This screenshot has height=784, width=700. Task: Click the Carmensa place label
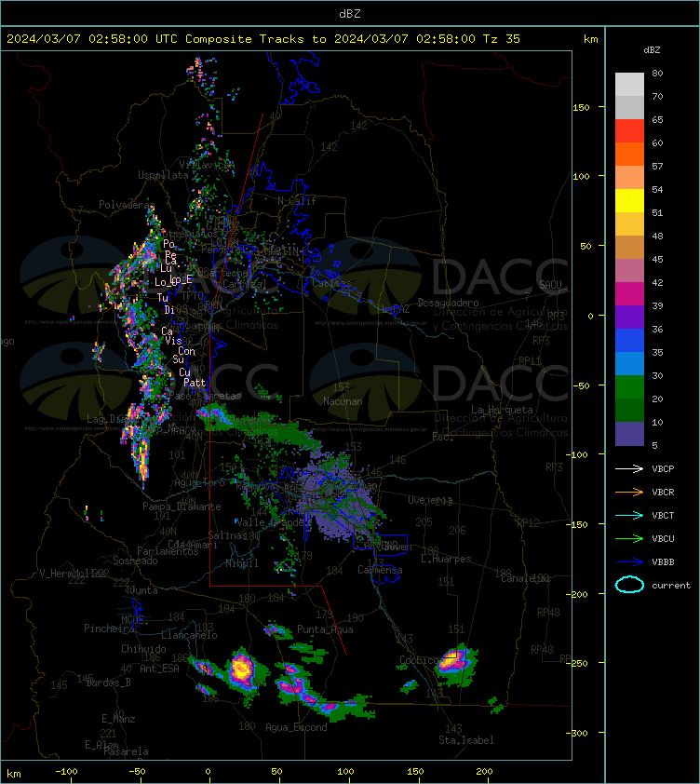380,570
